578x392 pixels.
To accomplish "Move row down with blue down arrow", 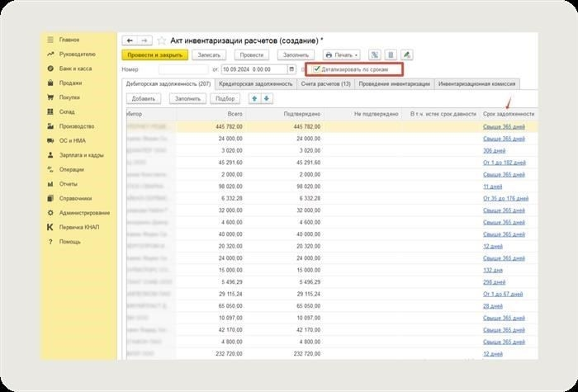I will click(267, 99).
